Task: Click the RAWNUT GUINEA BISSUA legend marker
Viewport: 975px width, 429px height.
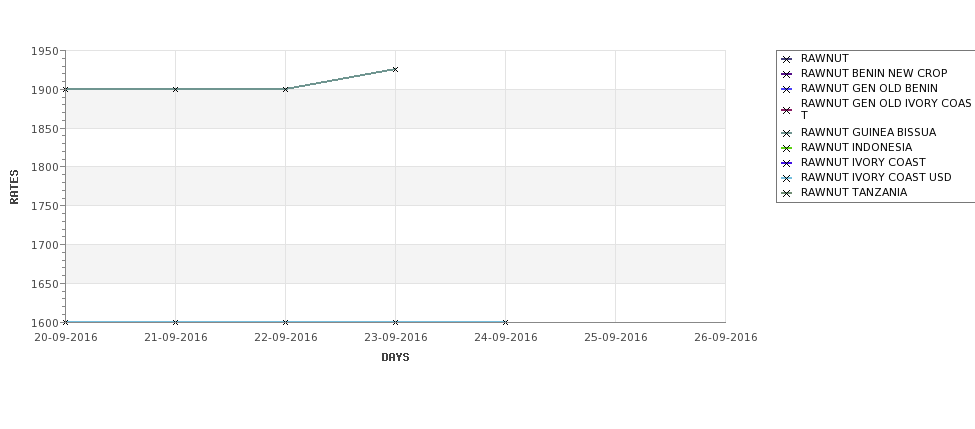Action: (787, 133)
